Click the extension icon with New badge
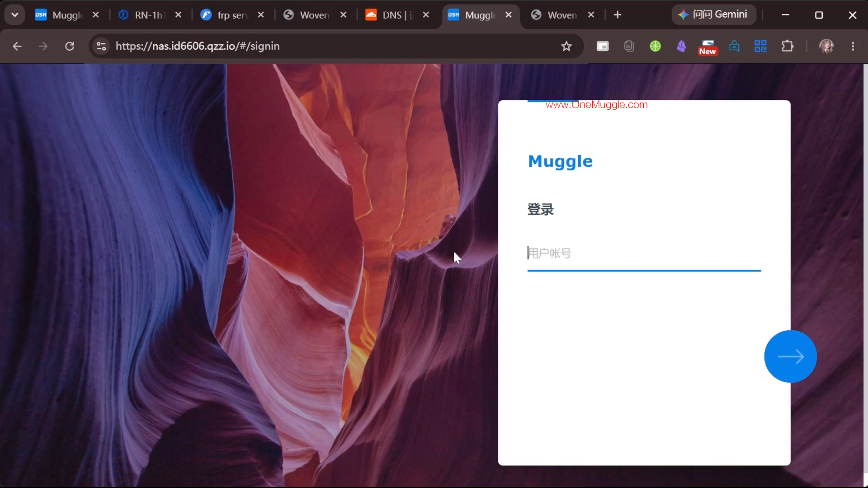Viewport: 868px width, 488px height. tap(708, 47)
